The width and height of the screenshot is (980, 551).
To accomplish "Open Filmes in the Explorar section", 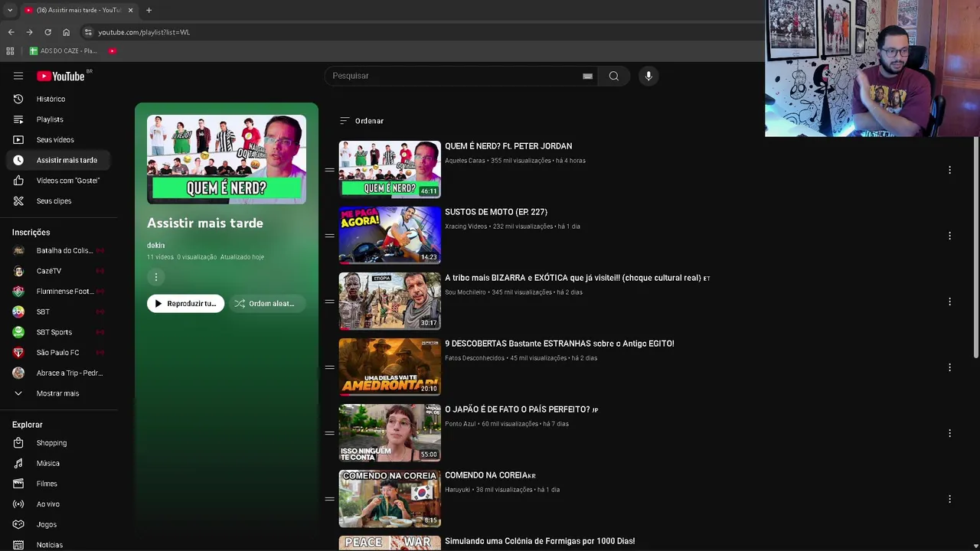I will pos(59,484).
